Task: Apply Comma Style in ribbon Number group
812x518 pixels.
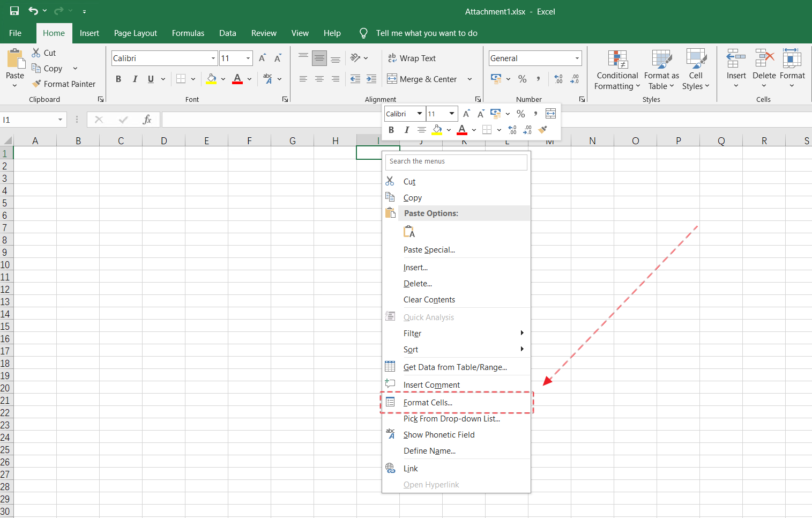Action: click(x=538, y=79)
